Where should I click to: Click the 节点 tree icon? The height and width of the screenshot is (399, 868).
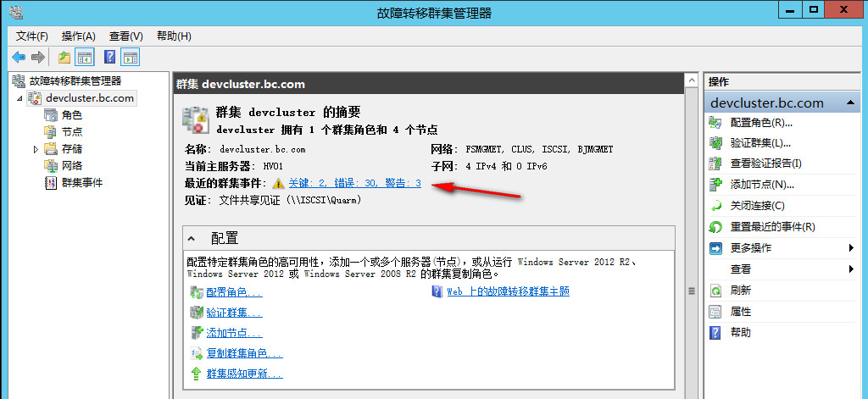(x=50, y=131)
